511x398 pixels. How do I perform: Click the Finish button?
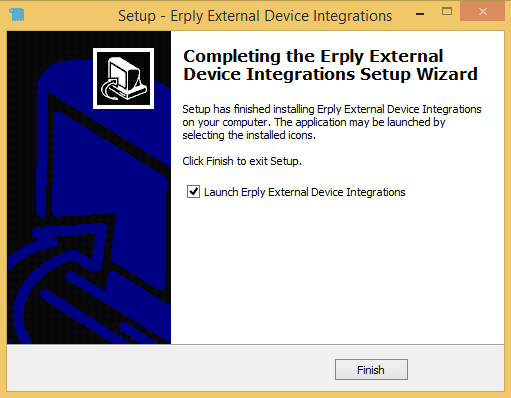click(x=371, y=369)
